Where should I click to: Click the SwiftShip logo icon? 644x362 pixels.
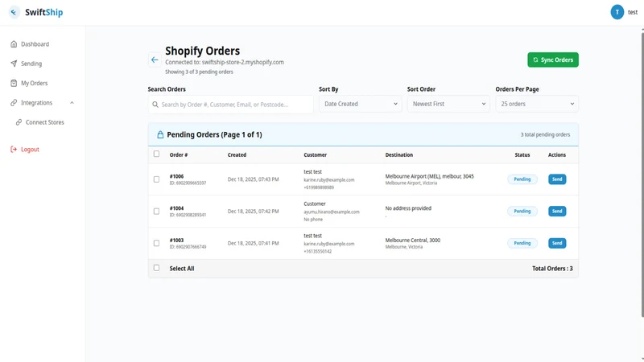pos(14,12)
